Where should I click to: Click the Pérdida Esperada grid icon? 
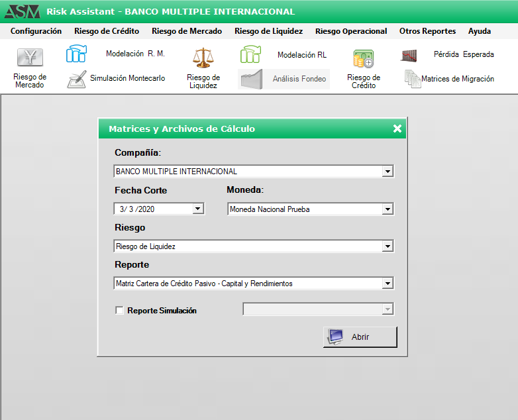coord(409,55)
